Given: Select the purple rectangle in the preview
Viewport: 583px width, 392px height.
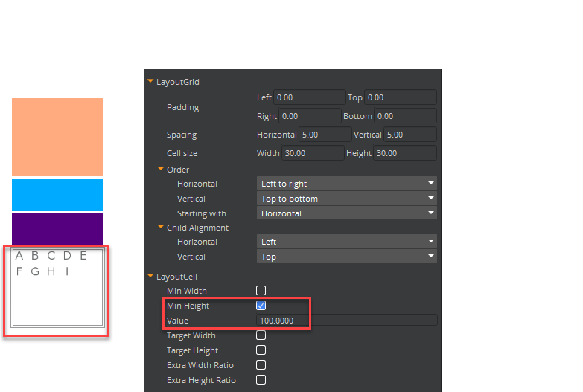Looking at the screenshot, I should click(57, 228).
